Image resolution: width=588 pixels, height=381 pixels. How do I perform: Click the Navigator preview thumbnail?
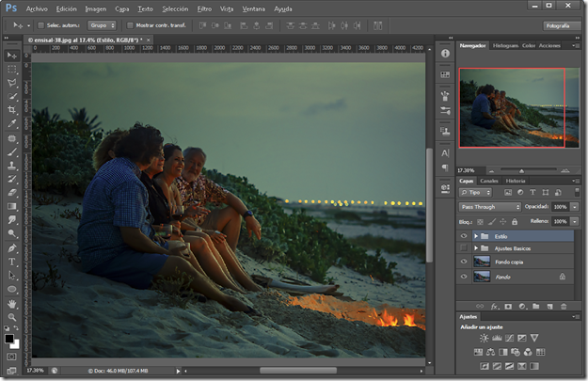519,107
